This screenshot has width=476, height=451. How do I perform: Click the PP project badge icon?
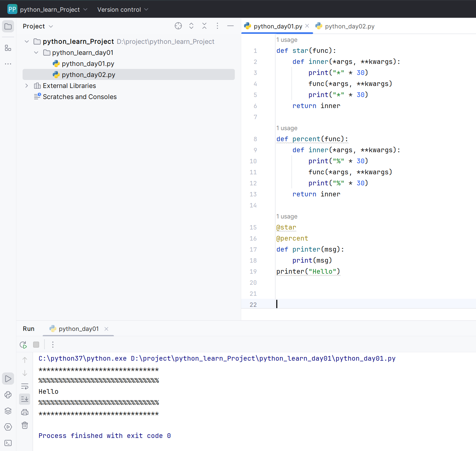[x=12, y=9]
